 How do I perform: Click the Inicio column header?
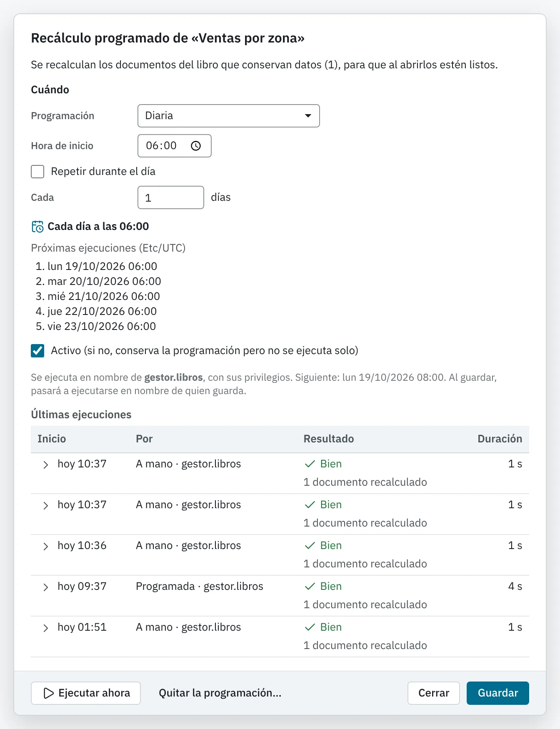(52, 439)
